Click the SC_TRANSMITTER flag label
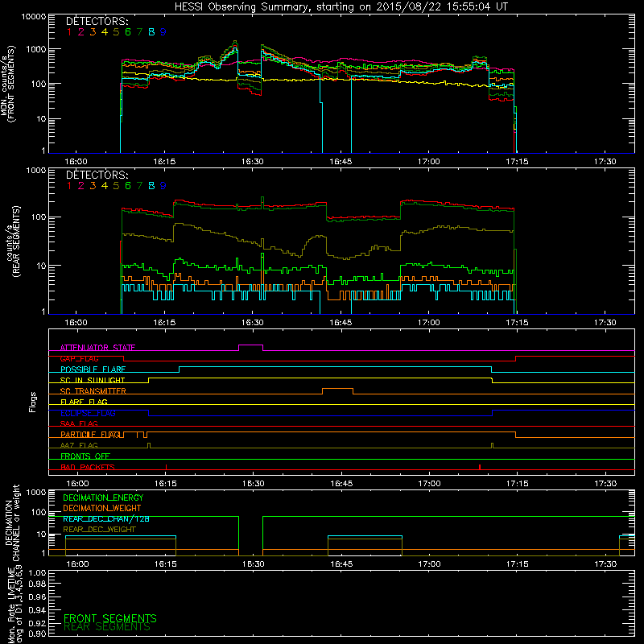The height and width of the screenshot is (644, 644). coord(93,391)
